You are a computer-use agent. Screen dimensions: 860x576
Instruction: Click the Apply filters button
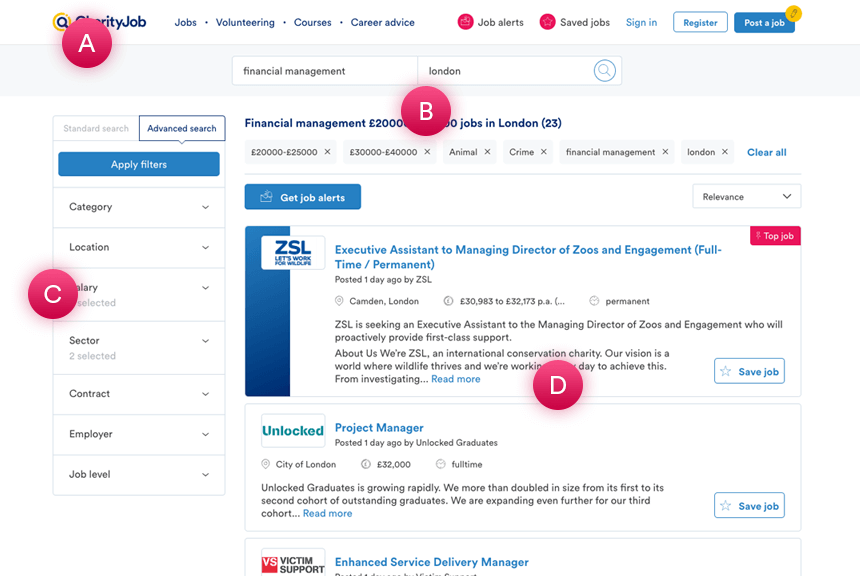139,164
